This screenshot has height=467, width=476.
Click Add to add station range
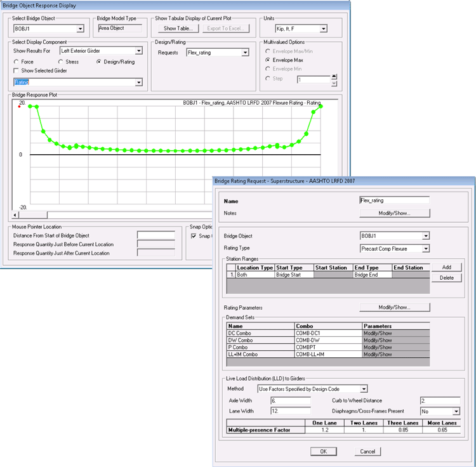coord(446,267)
